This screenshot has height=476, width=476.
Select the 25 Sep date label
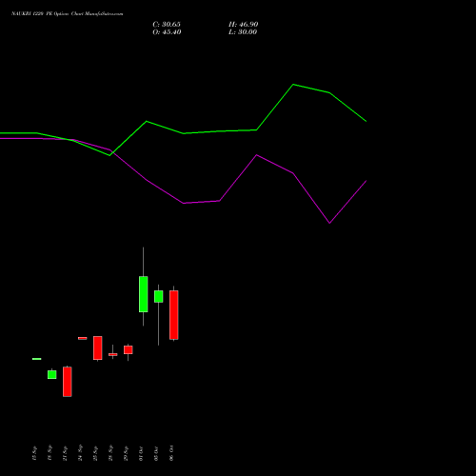[x=95, y=453]
